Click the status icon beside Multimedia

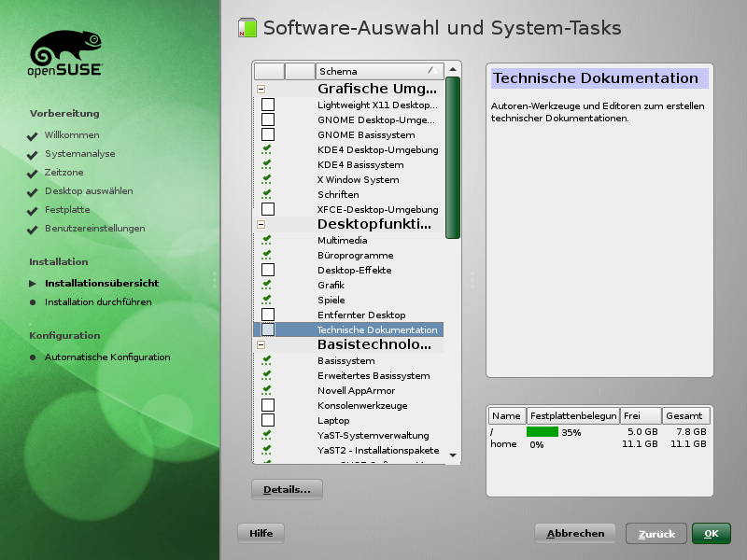pyautogui.click(x=267, y=240)
